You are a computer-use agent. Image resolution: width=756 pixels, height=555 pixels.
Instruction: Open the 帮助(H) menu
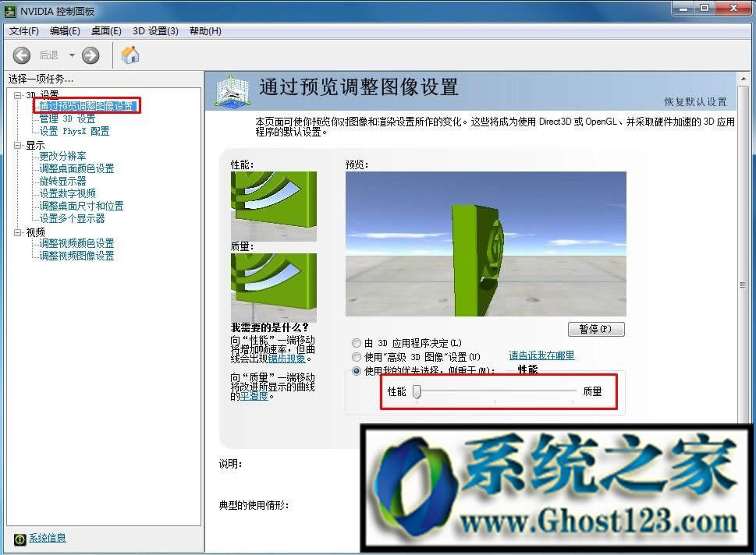[205, 31]
